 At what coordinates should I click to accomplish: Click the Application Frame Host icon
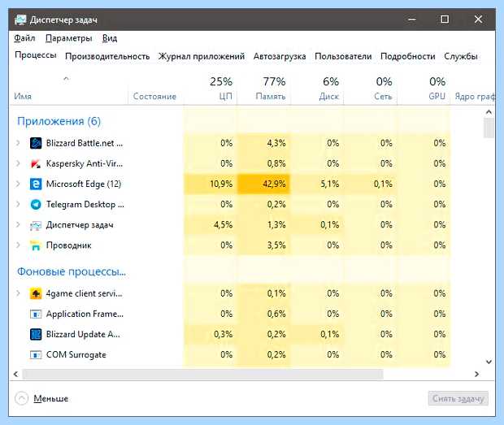[36, 314]
